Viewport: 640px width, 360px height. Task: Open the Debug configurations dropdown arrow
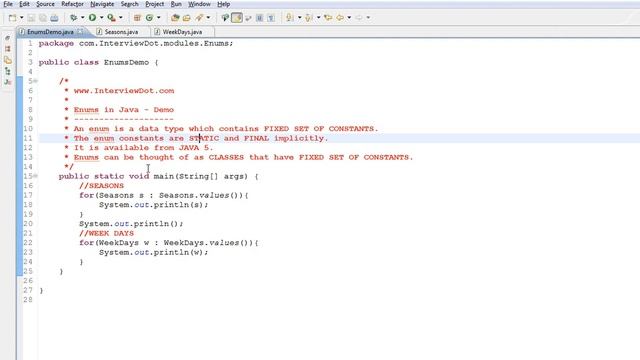coord(82,18)
